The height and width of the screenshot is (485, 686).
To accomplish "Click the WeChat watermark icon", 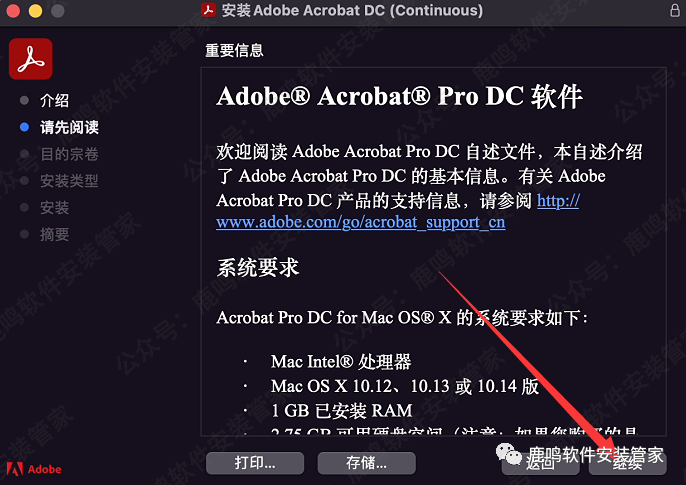I will 508,454.
